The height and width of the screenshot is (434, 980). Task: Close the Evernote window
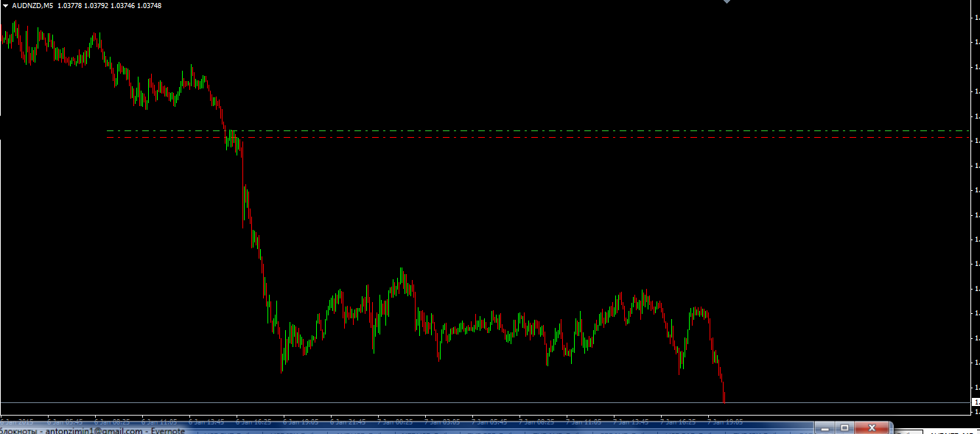[872, 428]
